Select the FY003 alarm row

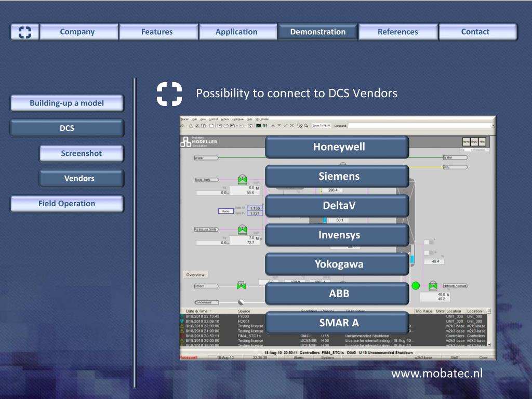point(334,316)
